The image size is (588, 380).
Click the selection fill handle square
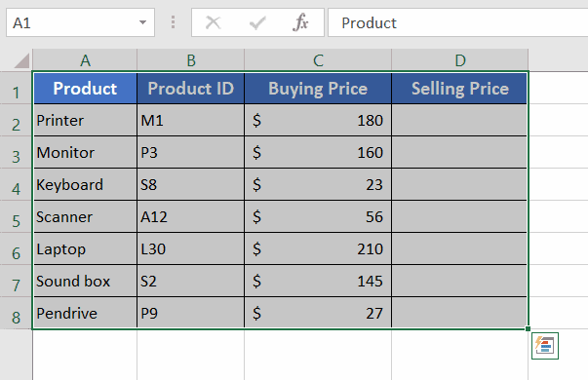[528, 328]
